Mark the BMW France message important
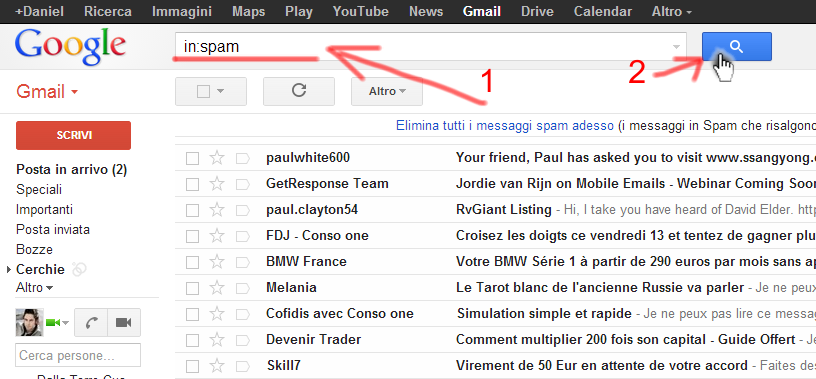The width and height of the screenshot is (816, 379). point(243,262)
